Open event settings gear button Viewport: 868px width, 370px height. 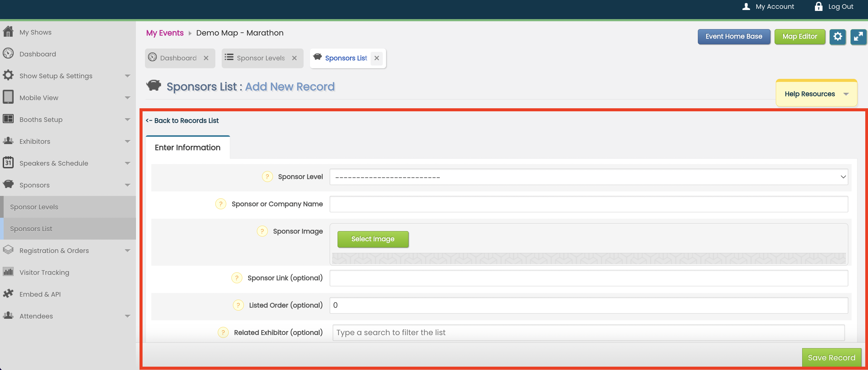tap(838, 36)
